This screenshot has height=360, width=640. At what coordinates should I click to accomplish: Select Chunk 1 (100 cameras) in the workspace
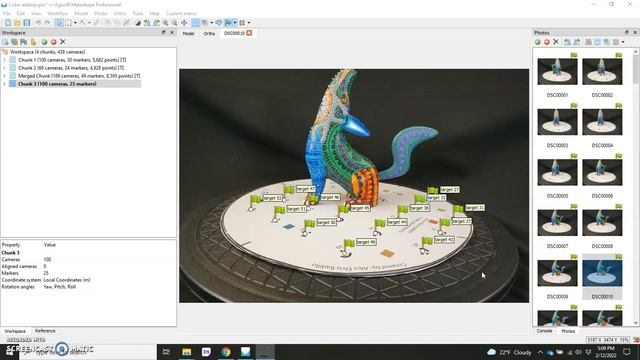[72, 60]
